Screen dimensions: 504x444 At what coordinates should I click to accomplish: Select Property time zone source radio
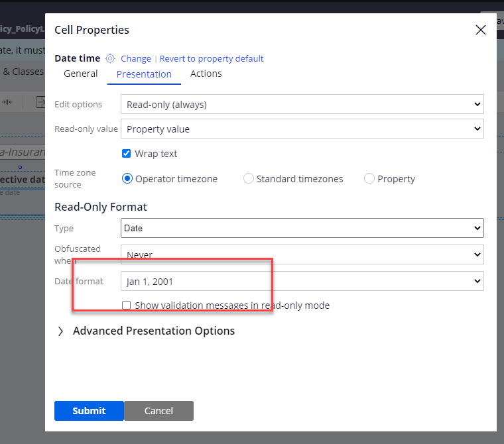tap(369, 178)
